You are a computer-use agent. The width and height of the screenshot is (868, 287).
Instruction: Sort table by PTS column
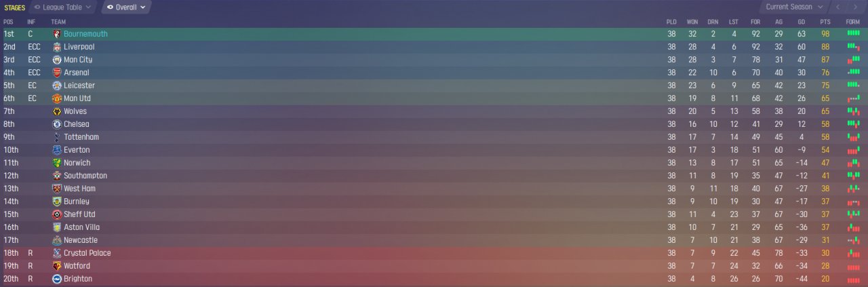point(825,22)
